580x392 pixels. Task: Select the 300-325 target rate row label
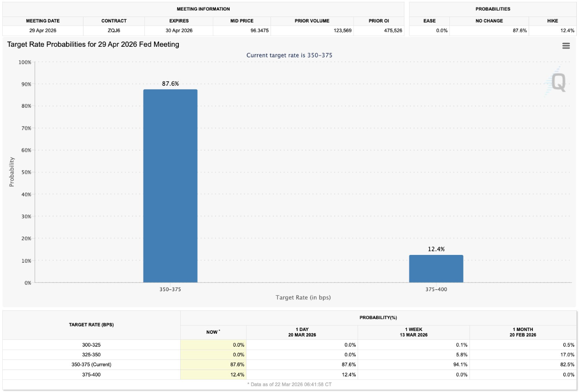coord(92,344)
